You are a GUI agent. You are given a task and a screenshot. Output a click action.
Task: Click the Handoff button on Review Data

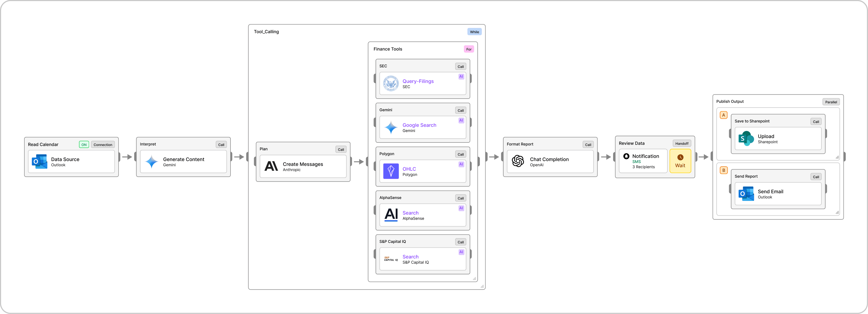pyautogui.click(x=681, y=143)
